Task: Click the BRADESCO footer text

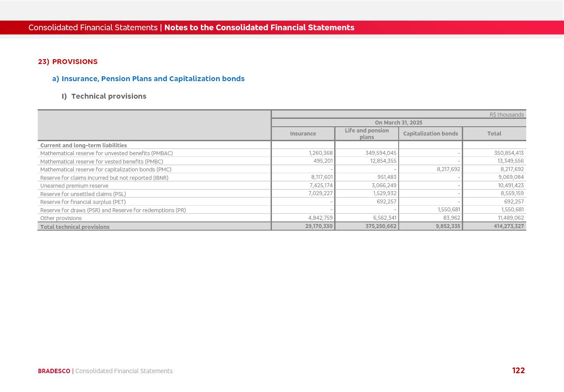Action: click(54, 371)
